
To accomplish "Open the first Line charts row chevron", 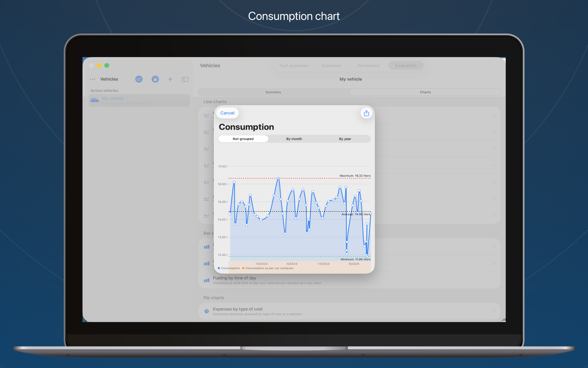I will coord(494,115).
